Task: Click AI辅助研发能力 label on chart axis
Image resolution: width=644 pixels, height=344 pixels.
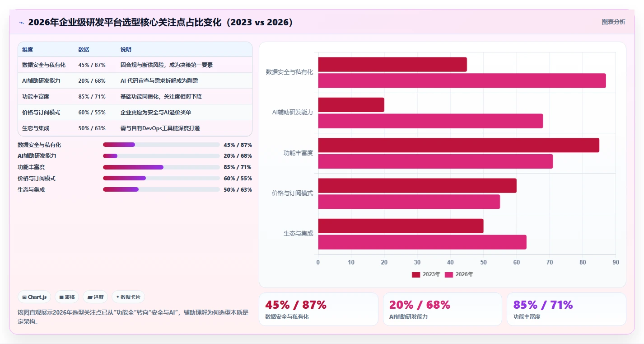Action: (x=293, y=112)
